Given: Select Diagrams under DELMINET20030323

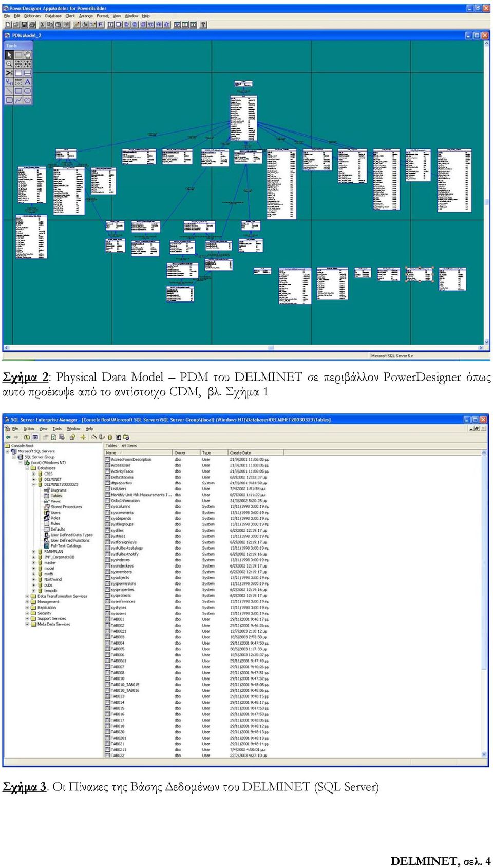Looking at the screenshot, I should tap(59, 490).
